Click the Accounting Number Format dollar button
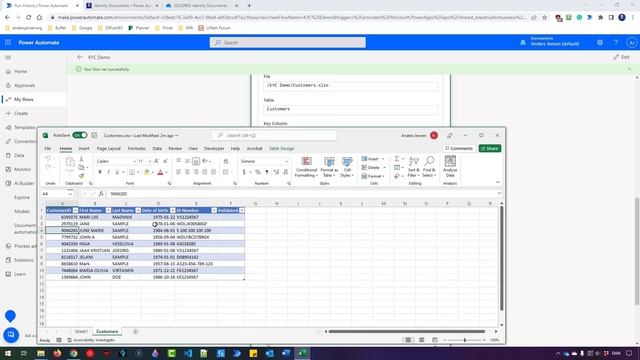 244,172
